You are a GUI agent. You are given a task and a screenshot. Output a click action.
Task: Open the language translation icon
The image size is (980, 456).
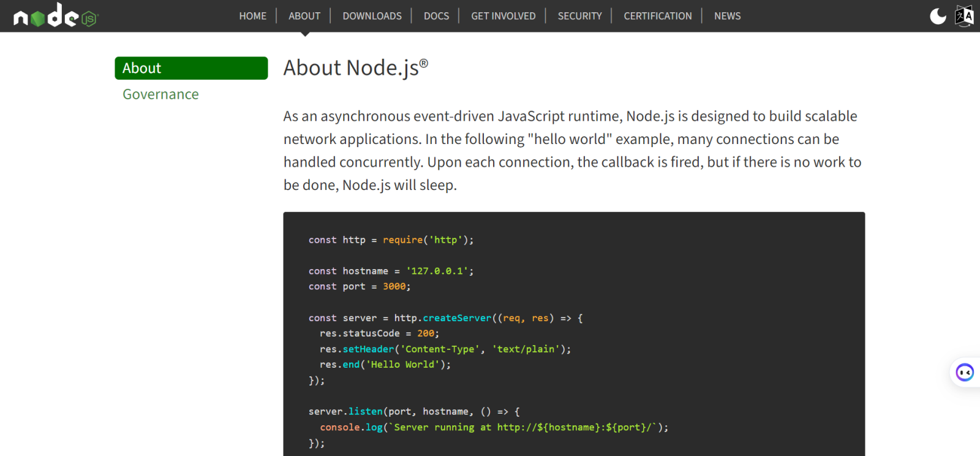(x=964, y=16)
